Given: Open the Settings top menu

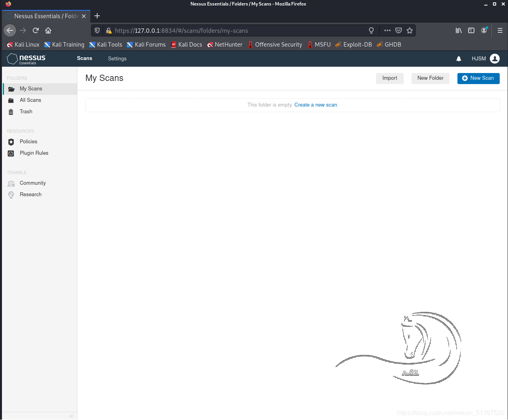Looking at the screenshot, I should (117, 58).
